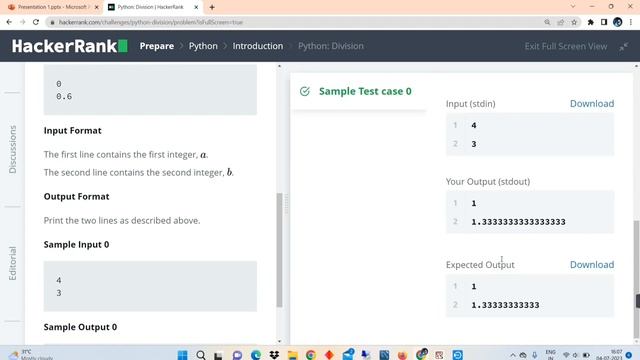Show hidden system tray icons
Viewport: 640px width, 360px height.
pyautogui.click(x=513, y=355)
